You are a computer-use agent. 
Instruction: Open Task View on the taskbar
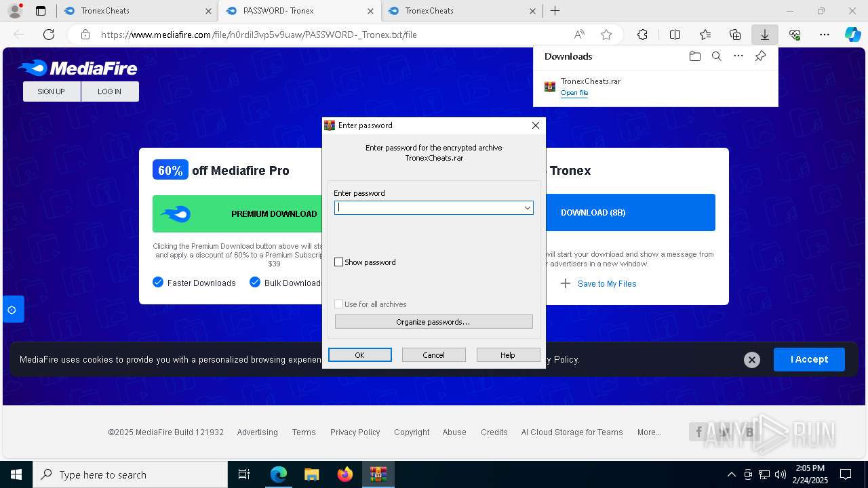pos(244,474)
